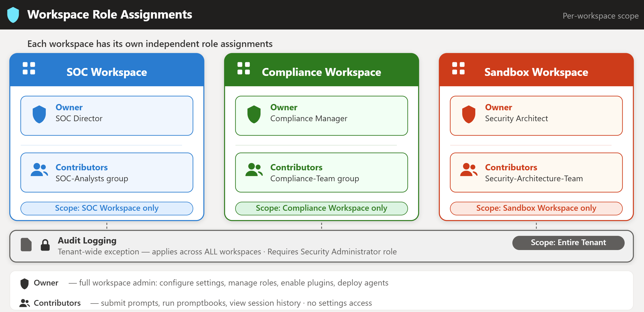Click the padlock icon in Audit Logging

point(45,245)
